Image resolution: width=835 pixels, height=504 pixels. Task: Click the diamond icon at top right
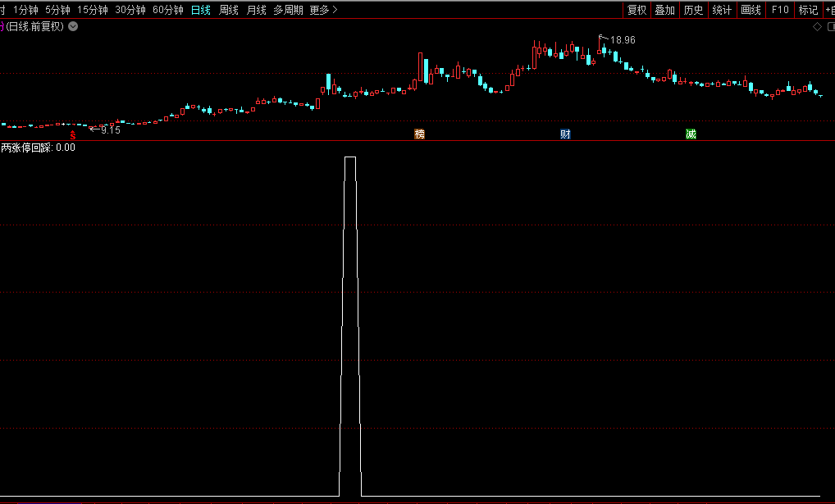(x=817, y=27)
